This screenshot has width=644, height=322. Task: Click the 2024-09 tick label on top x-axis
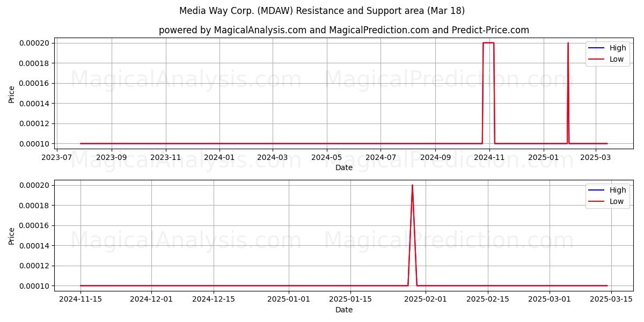(x=435, y=157)
